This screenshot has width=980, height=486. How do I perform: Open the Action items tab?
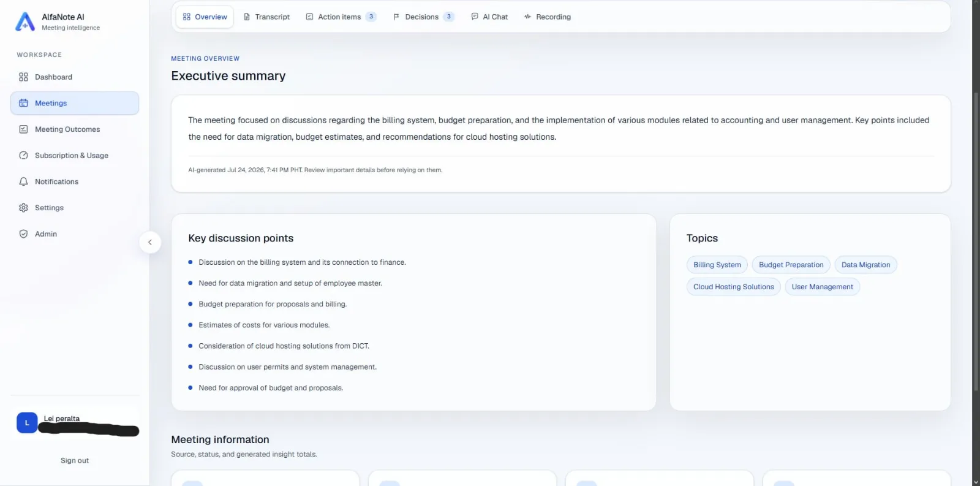coord(341,17)
